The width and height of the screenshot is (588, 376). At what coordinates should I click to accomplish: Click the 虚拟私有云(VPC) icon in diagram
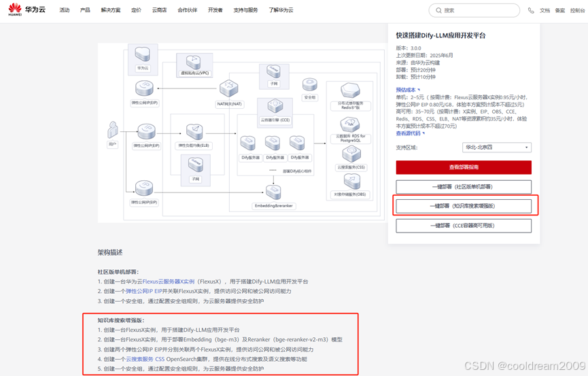194,62
